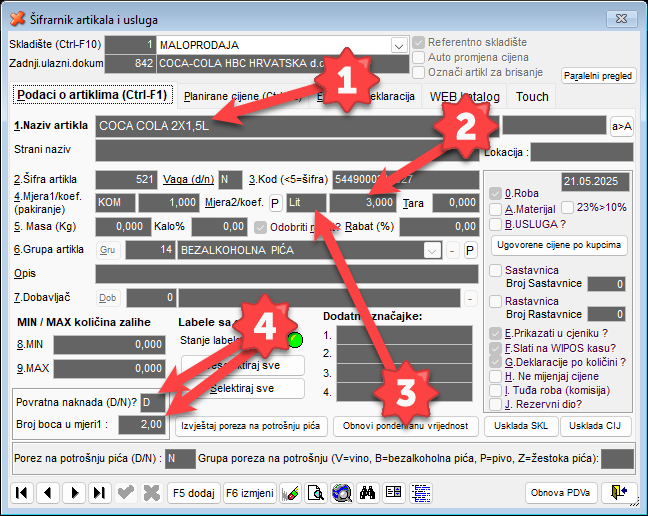
Task: Toggle the 'A.Materijal' checkbox
Action: pos(496,208)
